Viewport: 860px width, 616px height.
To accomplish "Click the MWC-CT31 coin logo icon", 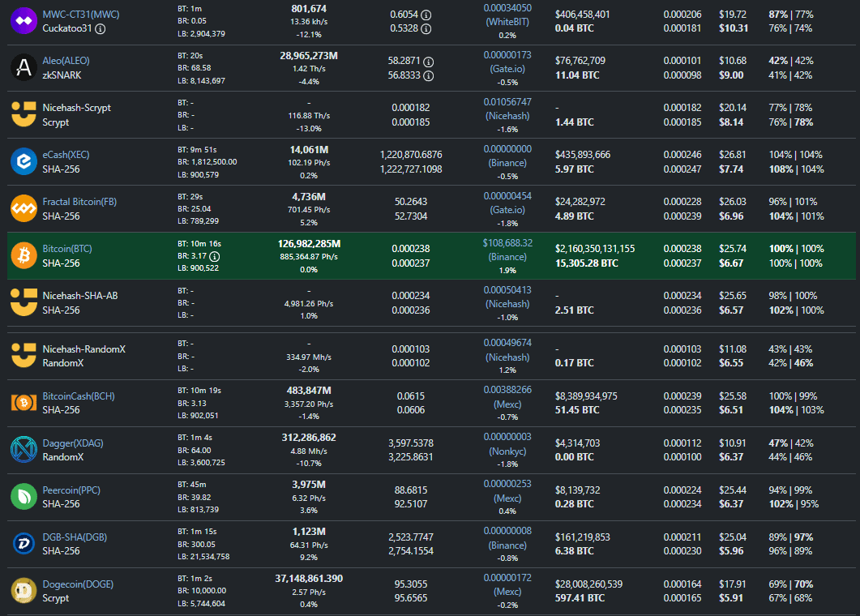I will [24, 20].
